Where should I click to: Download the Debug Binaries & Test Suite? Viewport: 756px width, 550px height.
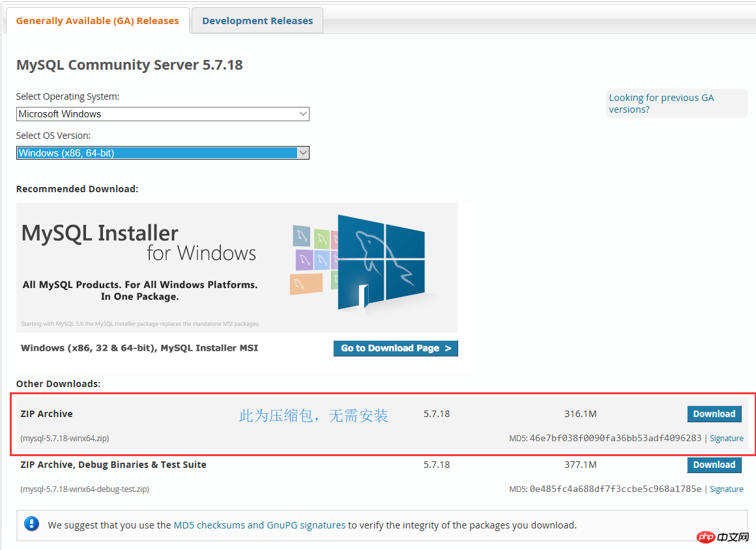(x=714, y=465)
